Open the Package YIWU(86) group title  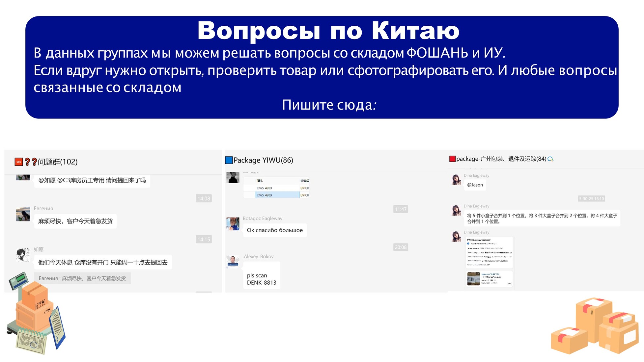263,160
